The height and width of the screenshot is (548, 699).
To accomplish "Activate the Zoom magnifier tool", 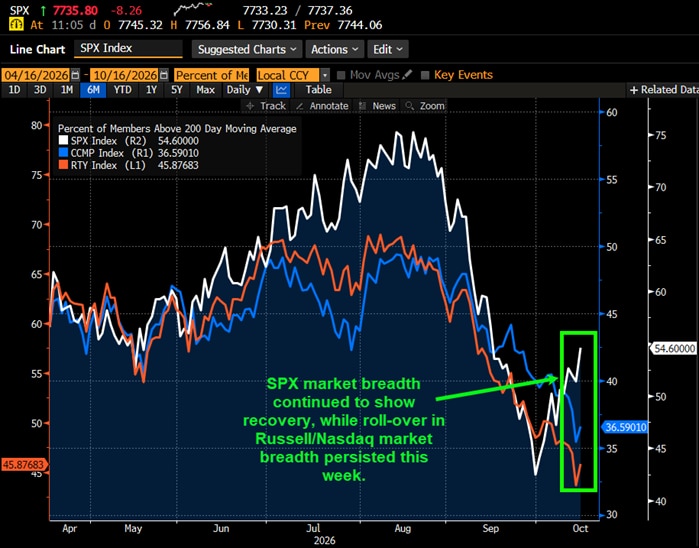I will coord(425,106).
